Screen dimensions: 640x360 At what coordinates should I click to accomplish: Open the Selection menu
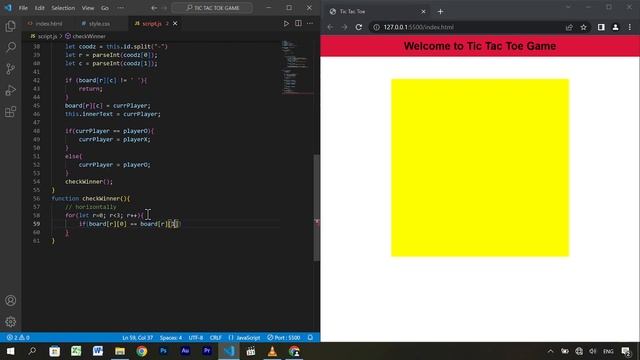(x=63, y=8)
